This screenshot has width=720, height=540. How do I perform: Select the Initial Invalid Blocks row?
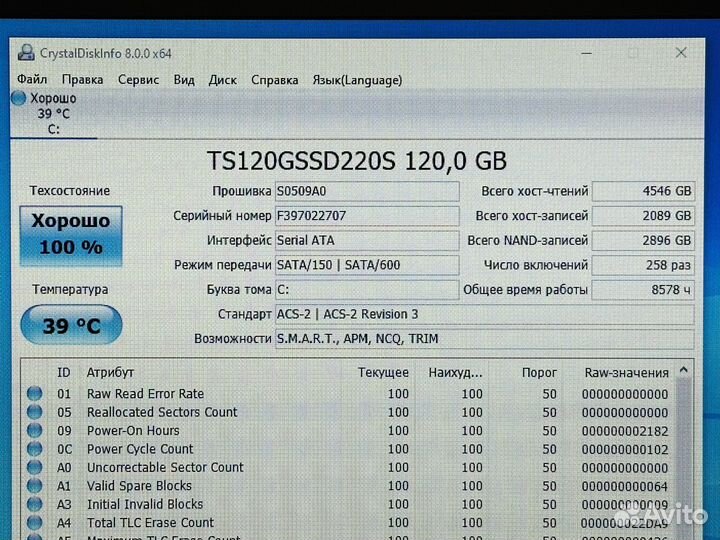(x=349, y=504)
